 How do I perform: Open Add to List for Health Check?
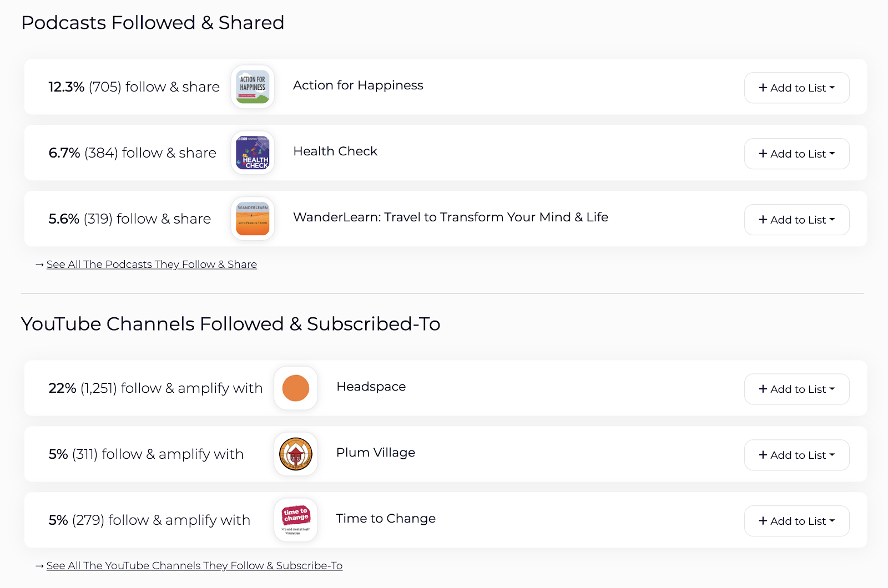pyautogui.click(x=796, y=154)
